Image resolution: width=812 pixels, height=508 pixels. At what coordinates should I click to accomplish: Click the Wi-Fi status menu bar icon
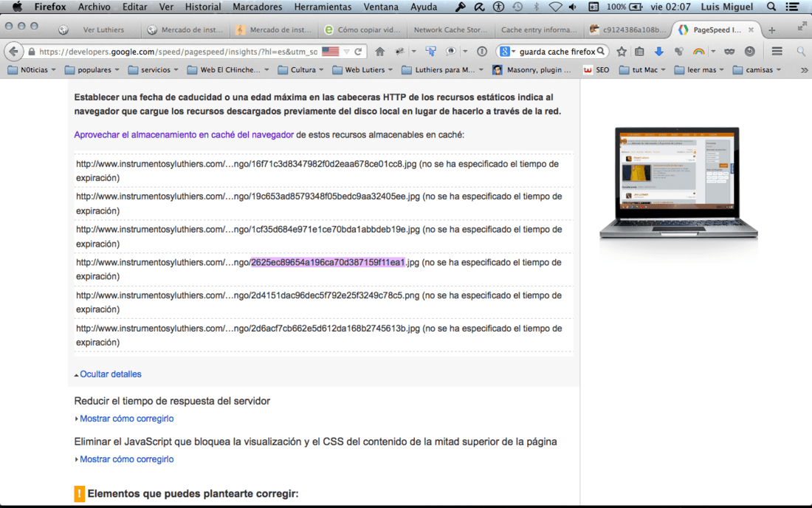(x=555, y=7)
